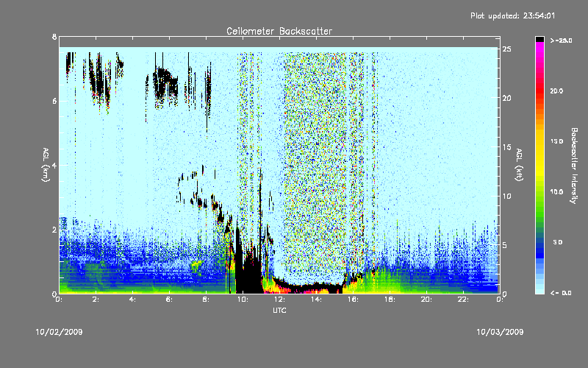Select the "22:" hour tick on UTC axis
Screen dimensions: 588x368
[x=464, y=300]
